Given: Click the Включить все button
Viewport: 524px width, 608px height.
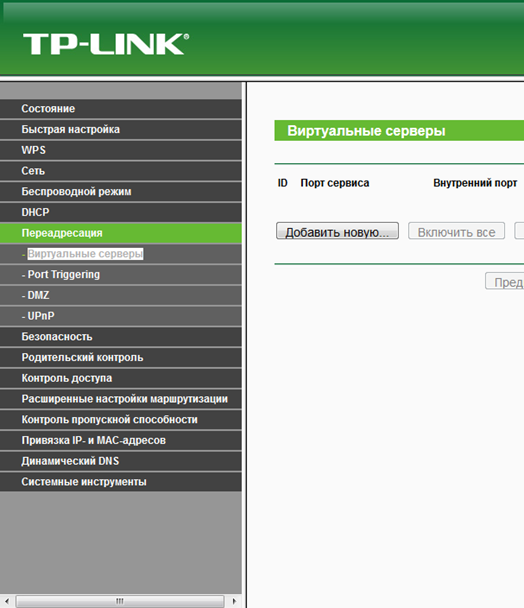Looking at the screenshot, I should tap(456, 231).
